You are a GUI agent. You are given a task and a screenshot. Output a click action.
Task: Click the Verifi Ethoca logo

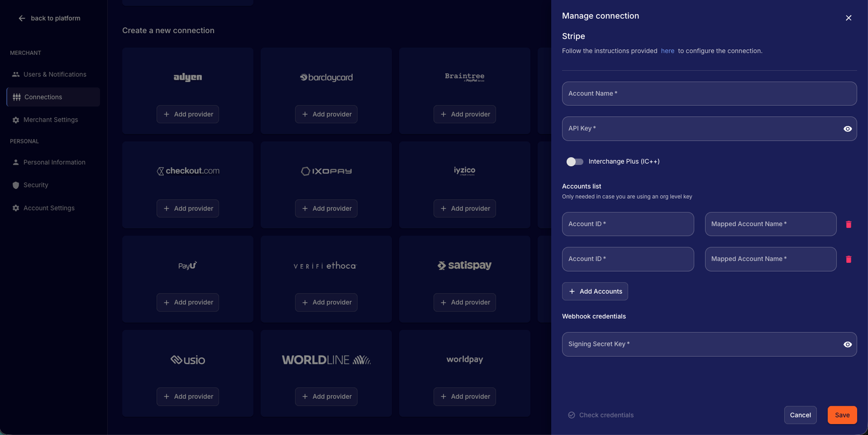[325, 266]
